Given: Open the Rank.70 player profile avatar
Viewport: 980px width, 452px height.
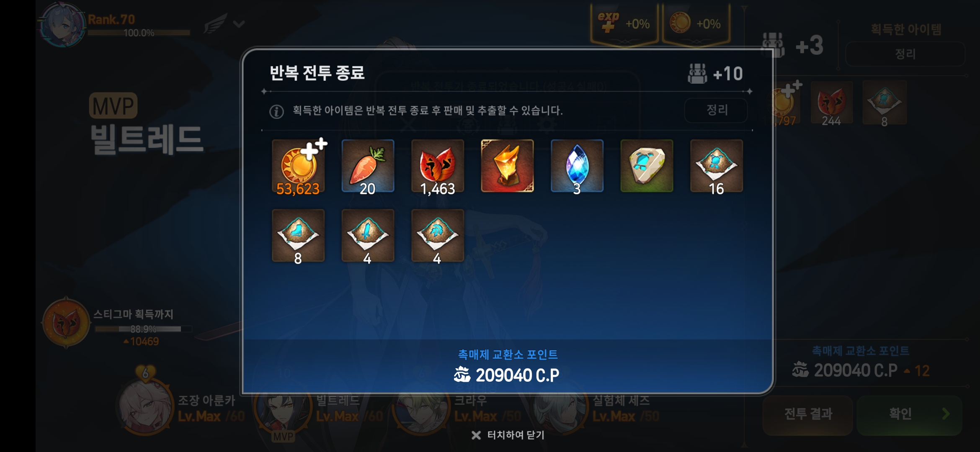Looking at the screenshot, I should pyautogui.click(x=63, y=25).
